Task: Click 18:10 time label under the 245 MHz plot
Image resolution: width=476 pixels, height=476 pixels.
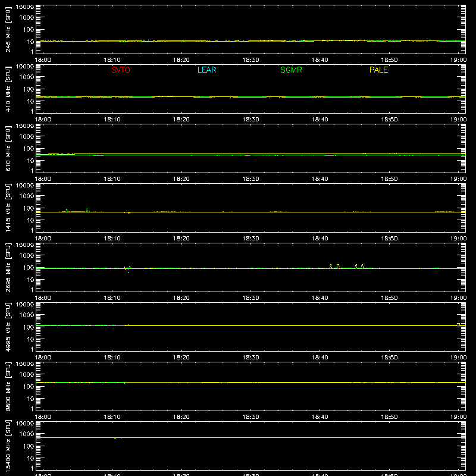Action: [112, 60]
